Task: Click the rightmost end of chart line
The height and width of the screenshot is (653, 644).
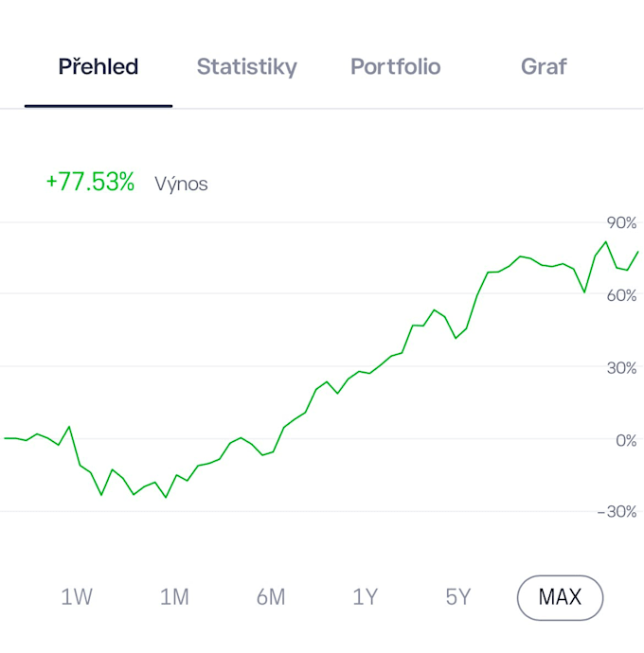Action: click(637, 252)
